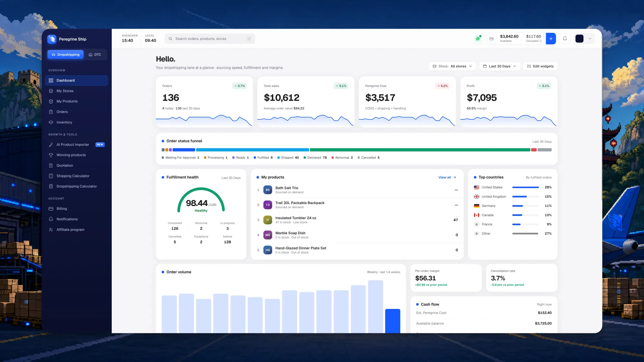644x362 pixels.
Task: Open Dashboard in the sidebar
Action: pyautogui.click(x=77, y=80)
